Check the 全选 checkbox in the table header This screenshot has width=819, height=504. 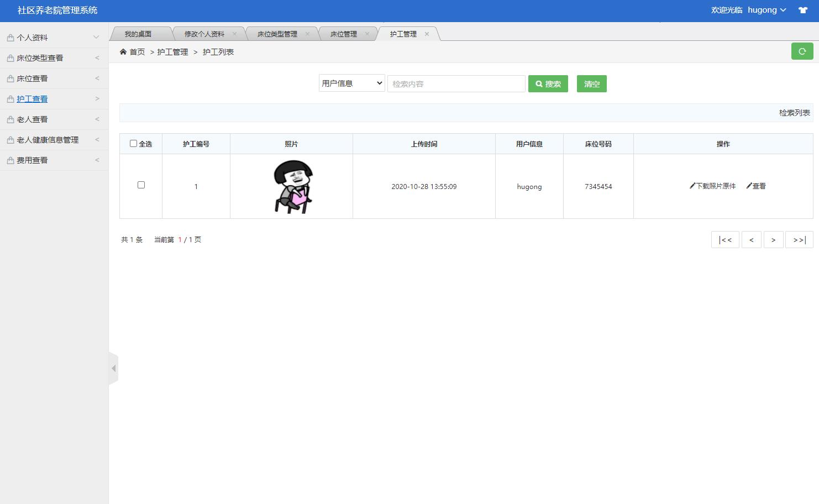(133, 143)
